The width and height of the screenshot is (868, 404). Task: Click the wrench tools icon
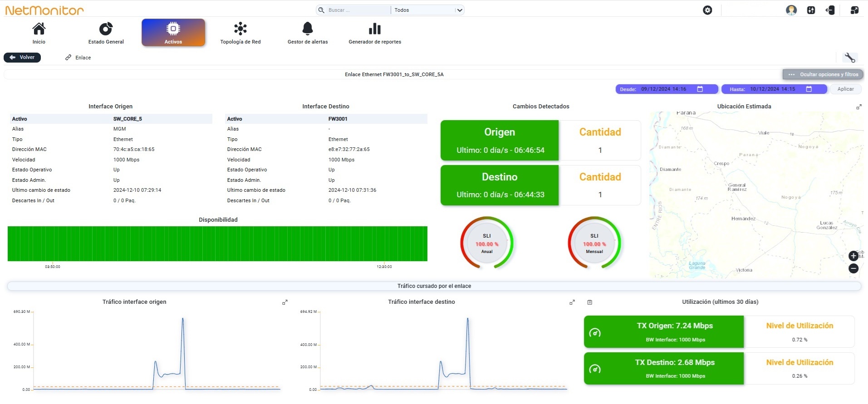(849, 58)
